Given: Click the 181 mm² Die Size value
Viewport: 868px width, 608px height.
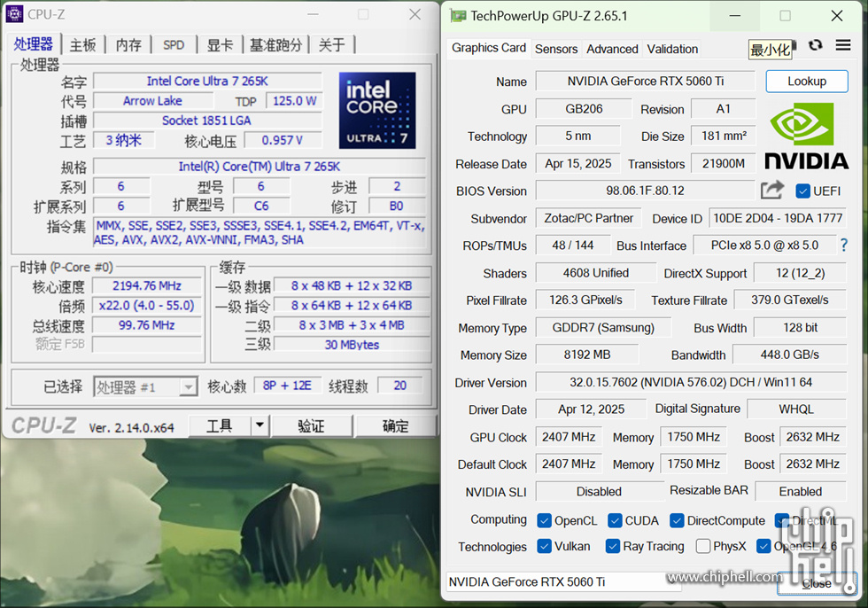Looking at the screenshot, I should point(725,136).
